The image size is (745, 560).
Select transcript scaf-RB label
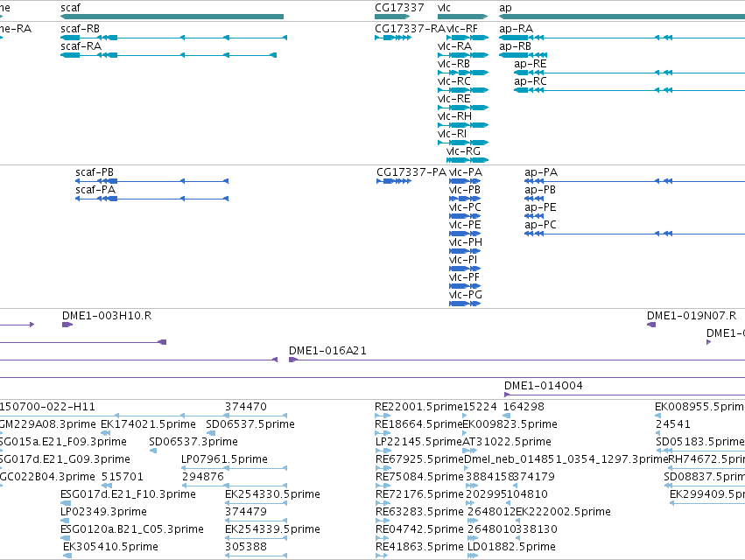[x=81, y=29]
